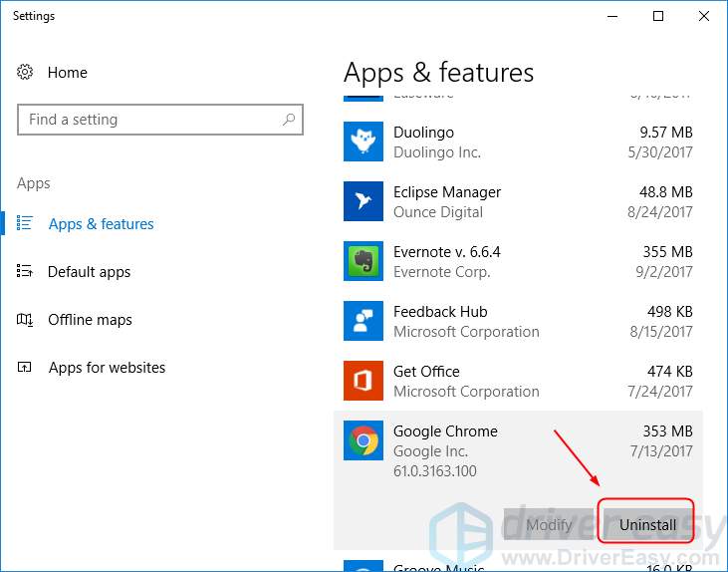Click the Google Chrome app icon
The height and width of the screenshot is (572, 728).
tap(364, 440)
